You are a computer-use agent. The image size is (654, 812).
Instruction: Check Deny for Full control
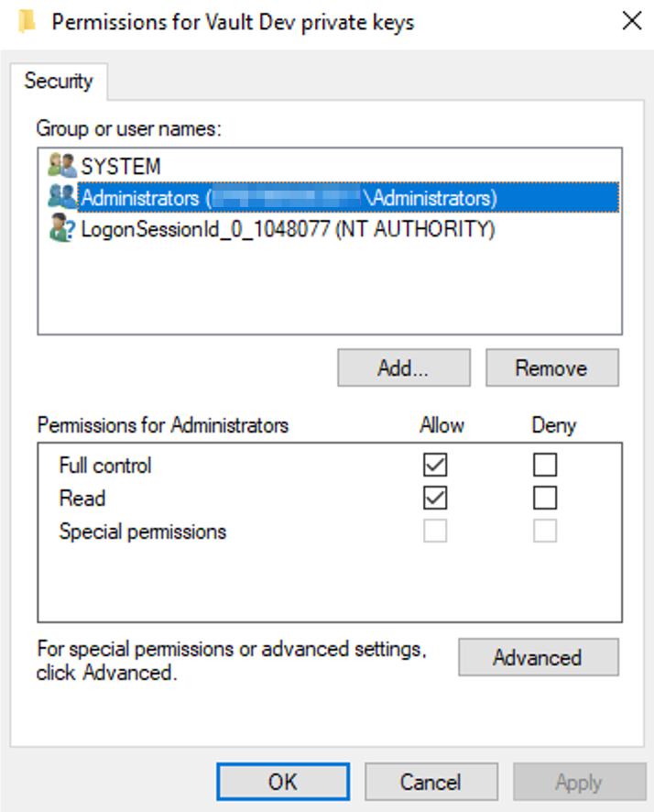545,466
